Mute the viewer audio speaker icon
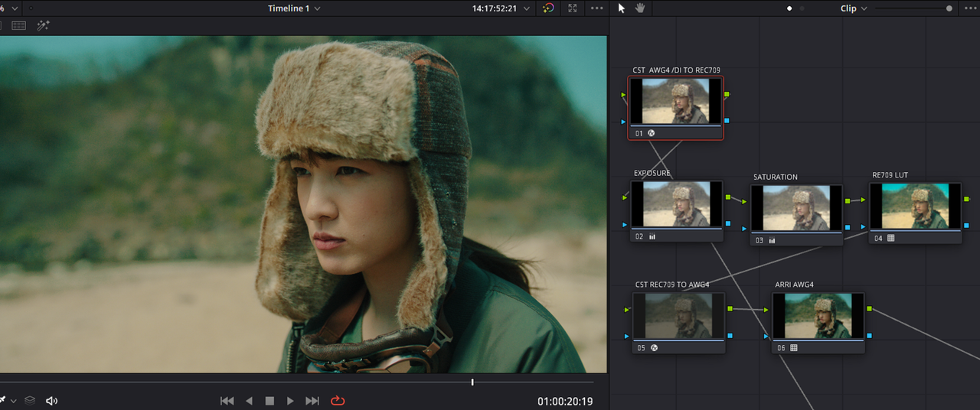 pyautogui.click(x=51, y=401)
